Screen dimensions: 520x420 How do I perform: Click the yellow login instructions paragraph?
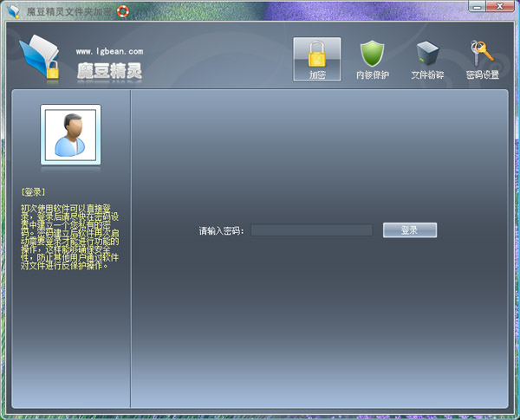69,237
